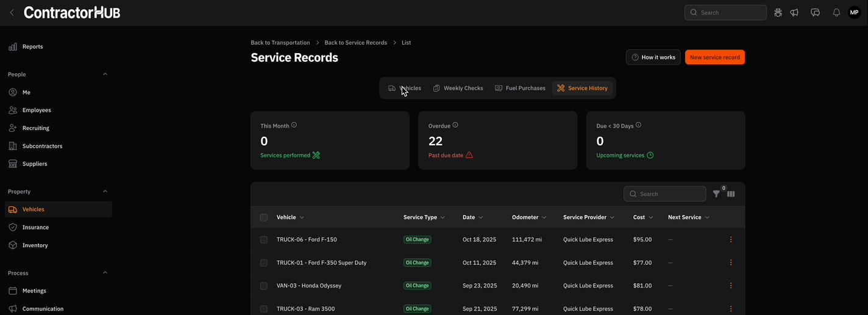The height and width of the screenshot is (315, 868).
Task: Switch to the Fuel Purchases tab
Action: [x=520, y=88]
